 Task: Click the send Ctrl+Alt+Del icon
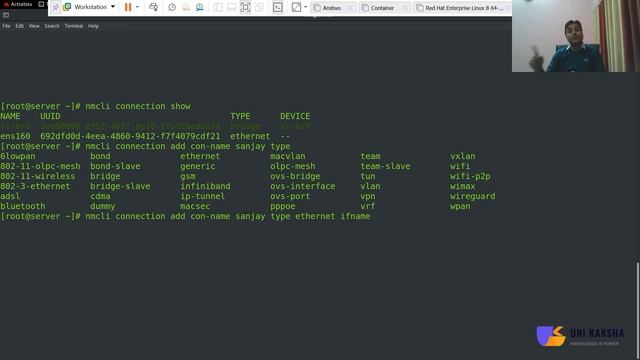click(x=153, y=7)
